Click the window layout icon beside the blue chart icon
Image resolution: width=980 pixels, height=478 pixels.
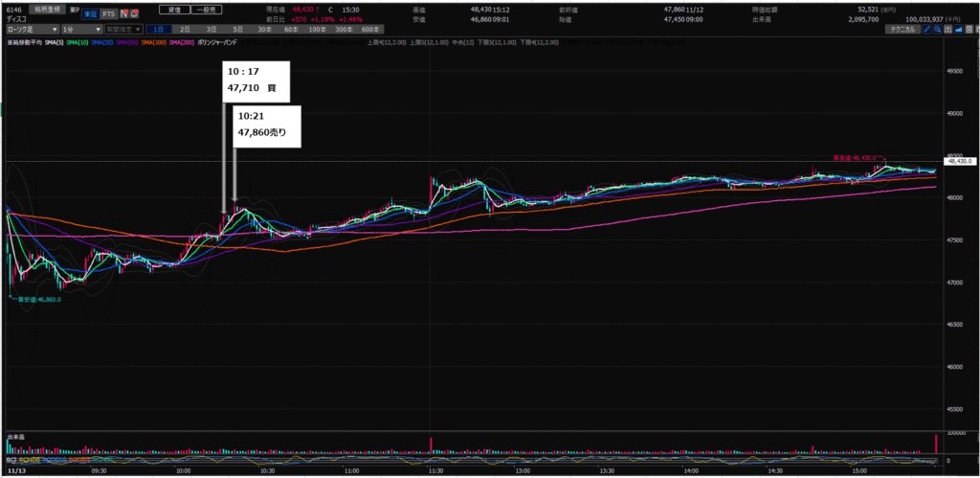click(969, 30)
